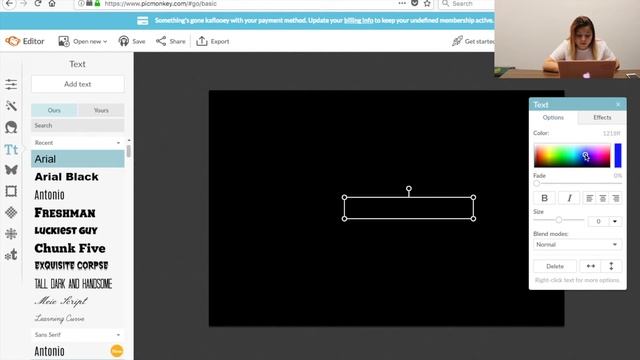640x360 pixels.
Task: Select the Exquisite Corpse font
Action: [78, 266]
